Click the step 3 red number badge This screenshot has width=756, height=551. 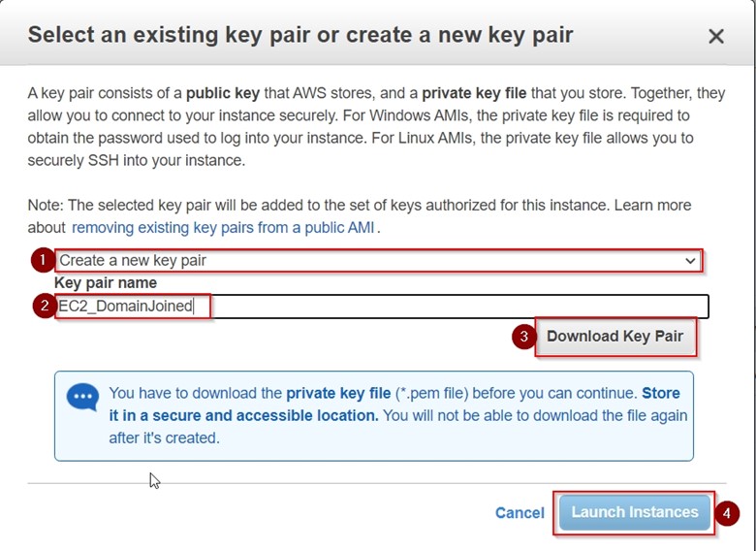tap(523, 338)
